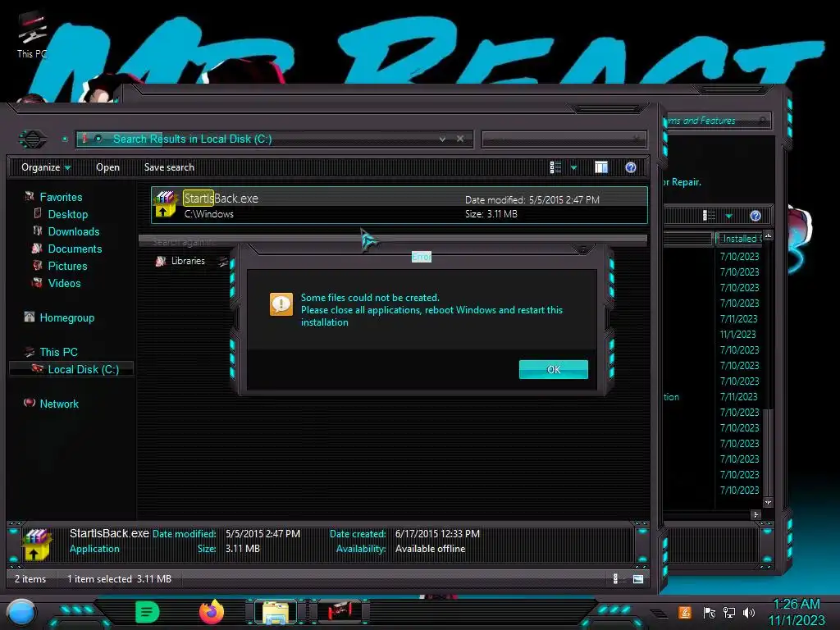Click the Downloads folder icon in sidebar

tap(38, 231)
